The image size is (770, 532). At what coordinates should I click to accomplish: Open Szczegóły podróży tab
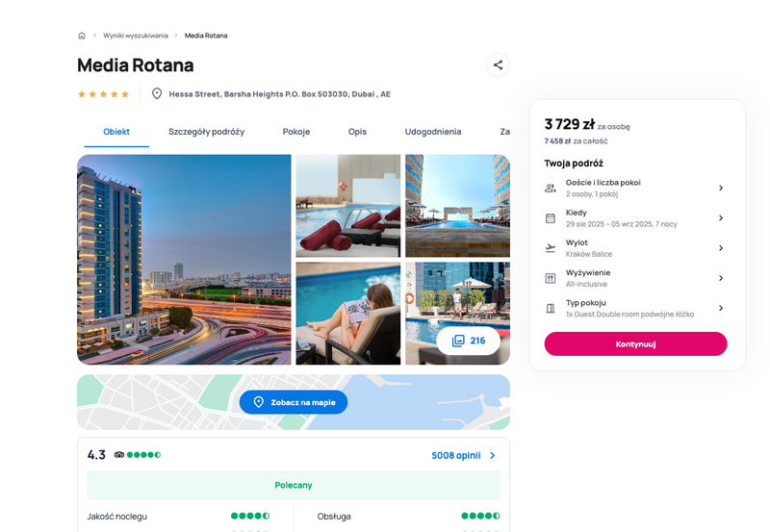point(206,132)
